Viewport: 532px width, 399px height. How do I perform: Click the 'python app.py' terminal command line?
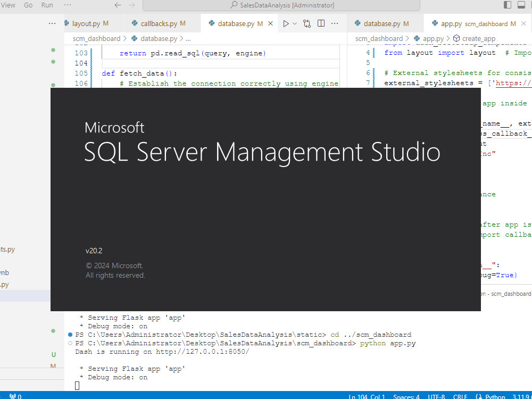pyautogui.click(x=387, y=343)
